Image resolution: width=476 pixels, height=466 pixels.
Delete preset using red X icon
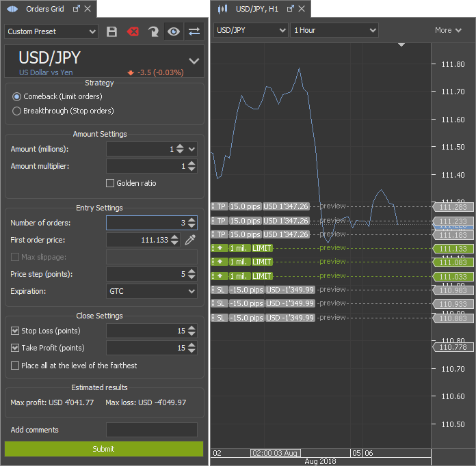click(x=133, y=31)
